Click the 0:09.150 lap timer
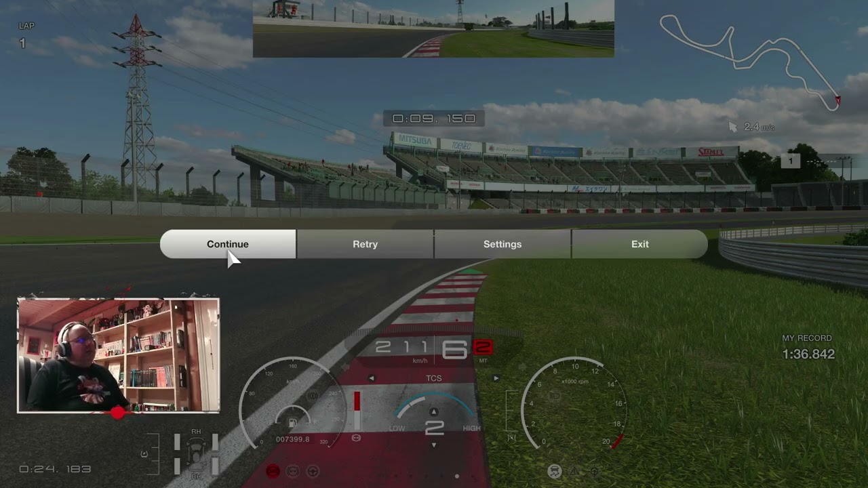 434,119
